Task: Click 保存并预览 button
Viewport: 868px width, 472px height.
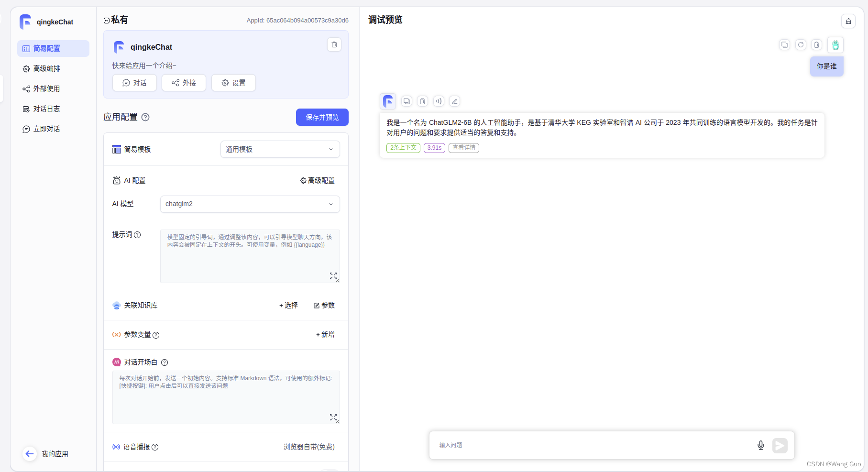Action: pyautogui.click(x=322, y=117)
